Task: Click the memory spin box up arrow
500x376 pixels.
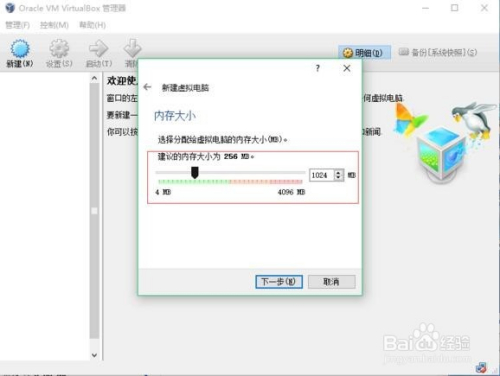Action: coord(339,172)
